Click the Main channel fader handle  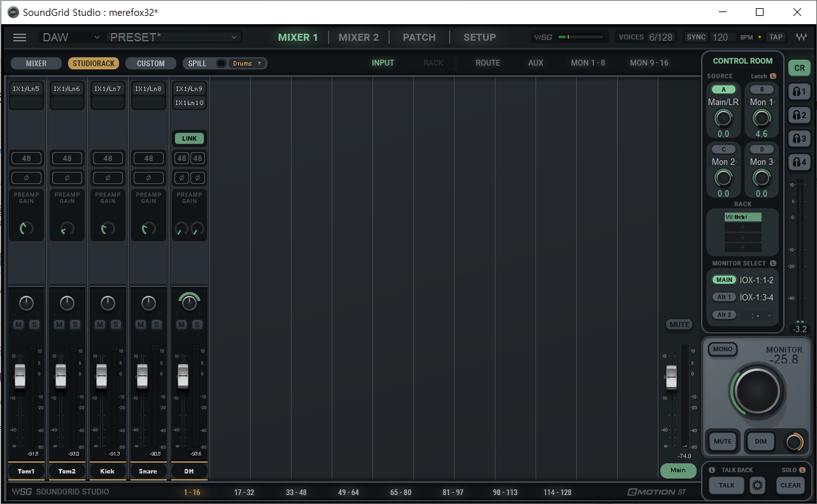tap(671, 377)
